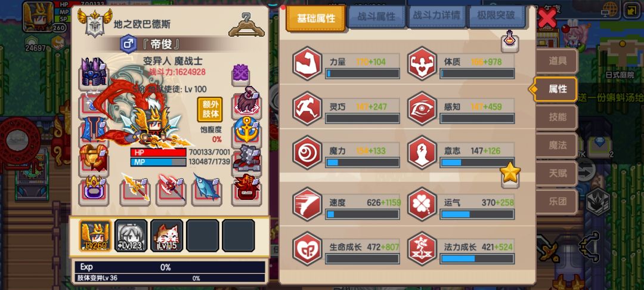This screenshot has height=290, width=644.
Task: Choose the Lv115 cat companion portrait
Action: pyautogui.click(x=167, y=235)
